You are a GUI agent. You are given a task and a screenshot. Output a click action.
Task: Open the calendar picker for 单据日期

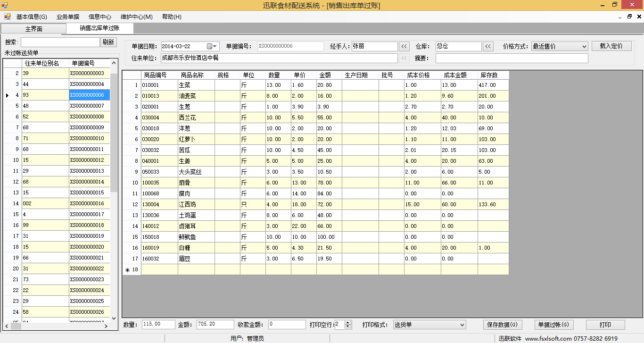210,46
